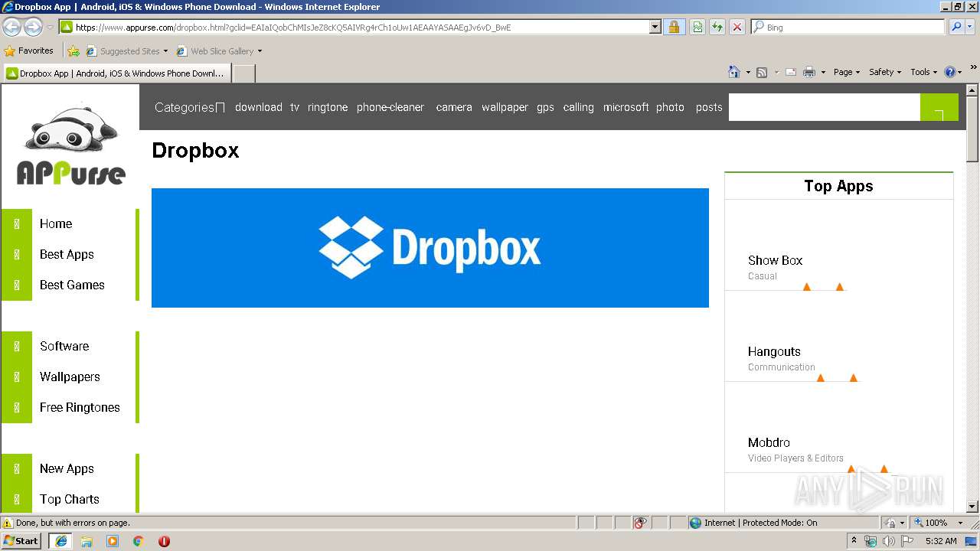
Task: Go to Home in the sidebar
Action: click(56, 223)
